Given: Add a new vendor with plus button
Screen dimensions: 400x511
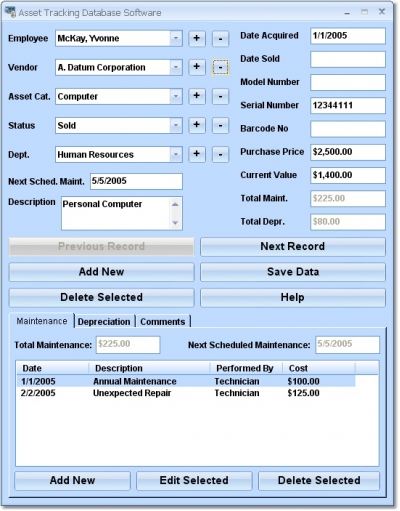Looking at the screenshot, I should (x=197, y=67).
